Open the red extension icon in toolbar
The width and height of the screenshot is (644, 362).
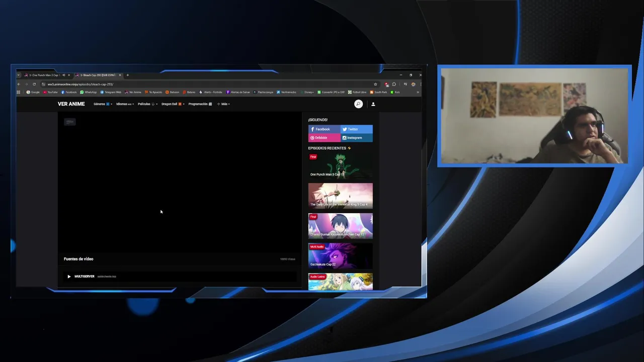386,84
